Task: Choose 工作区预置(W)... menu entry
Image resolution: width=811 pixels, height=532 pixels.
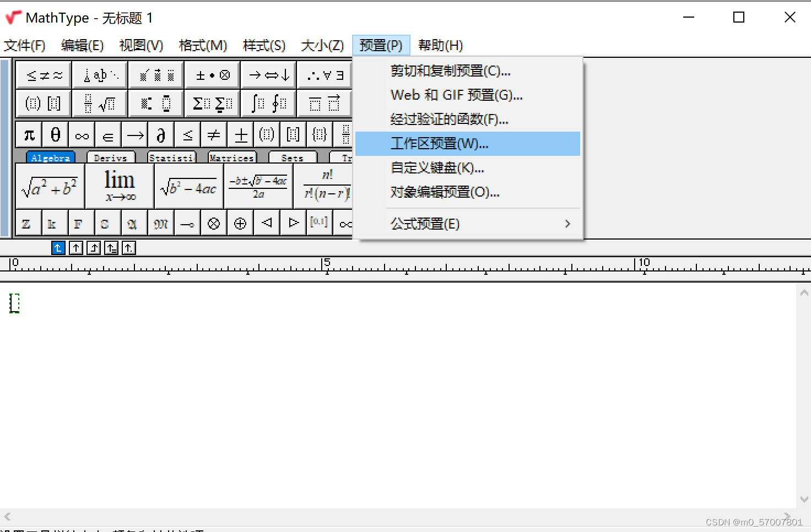Action: (468, 144)
